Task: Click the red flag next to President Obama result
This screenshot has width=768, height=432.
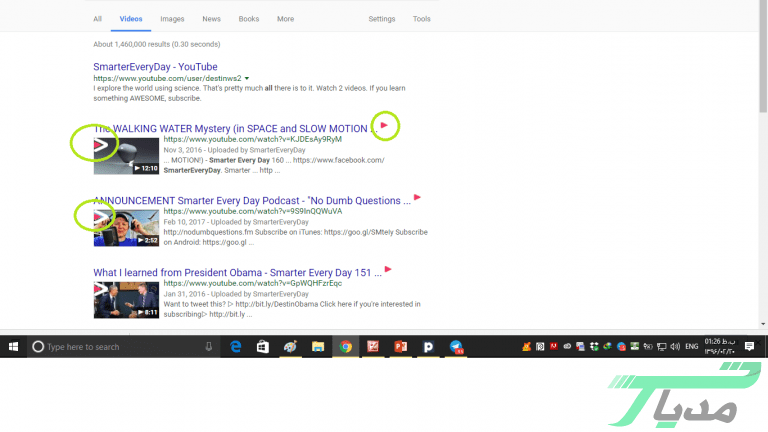Action: coord(387,269)
